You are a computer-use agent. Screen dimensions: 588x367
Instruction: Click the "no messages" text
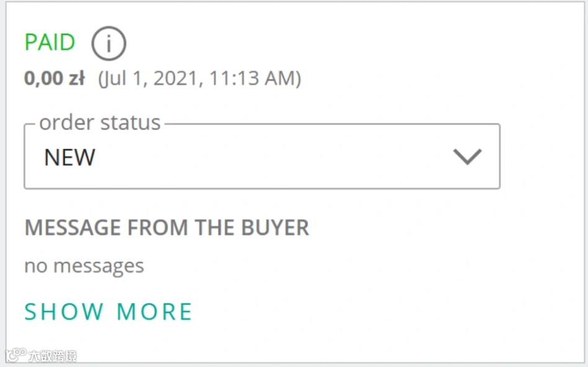click(84, 266)
